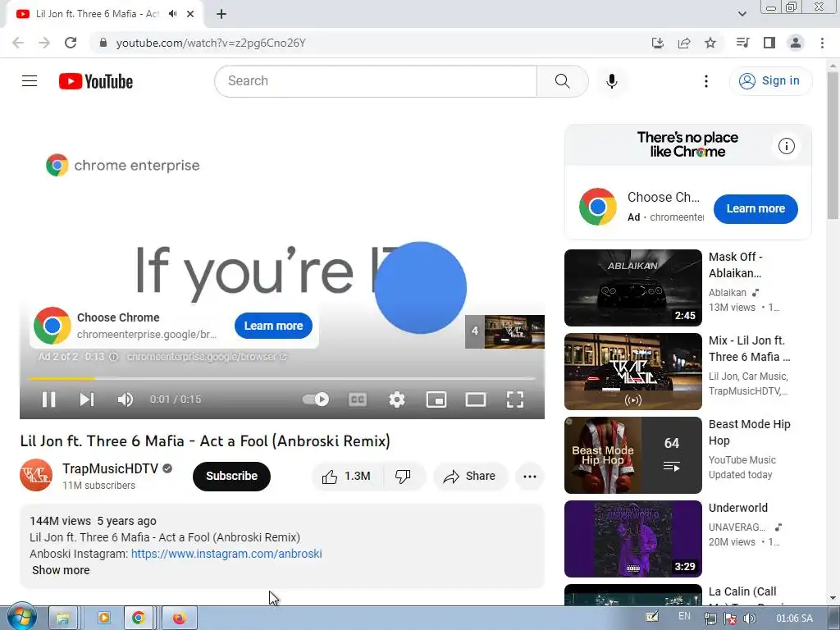
Task: Dislike this video
Action: (403, 477)
